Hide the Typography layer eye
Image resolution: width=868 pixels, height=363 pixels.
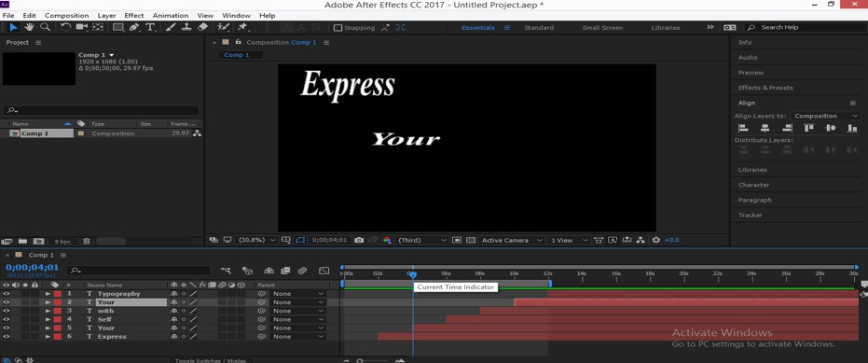pos(7,294)
